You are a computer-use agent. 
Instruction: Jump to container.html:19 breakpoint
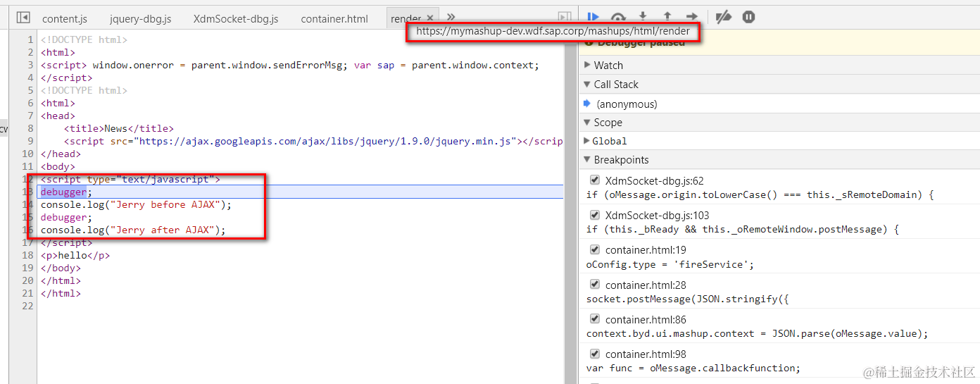click(x=646, y=249)
